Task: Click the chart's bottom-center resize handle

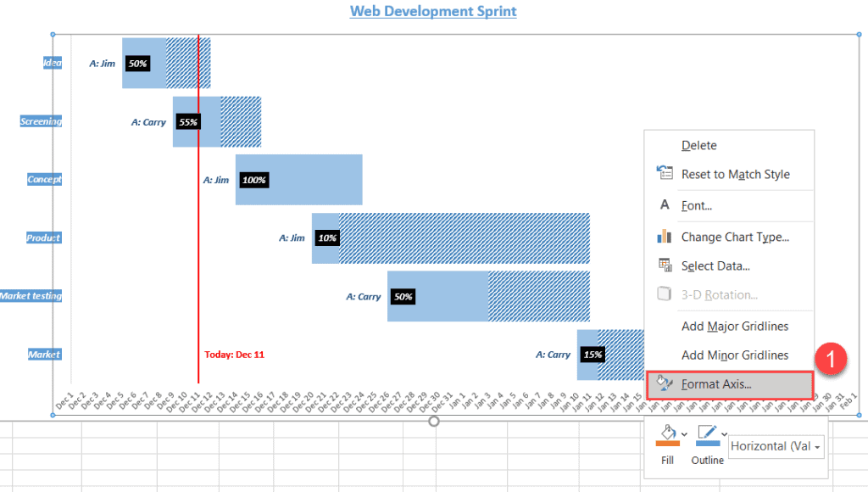Action: (x=433, y=420)
